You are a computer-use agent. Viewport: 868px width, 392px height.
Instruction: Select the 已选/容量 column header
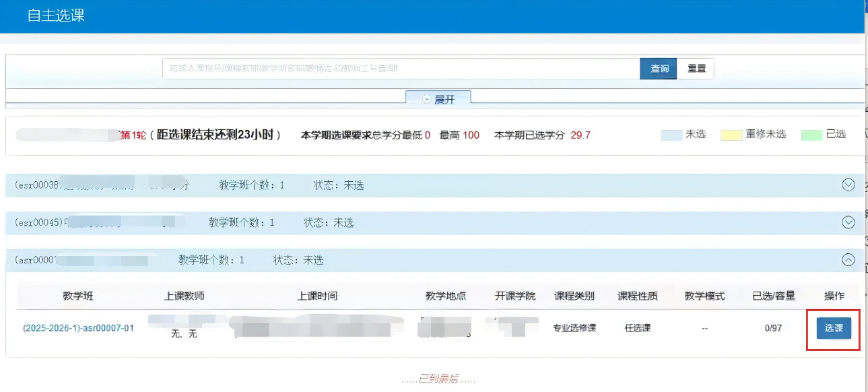[x=774, y=296]
